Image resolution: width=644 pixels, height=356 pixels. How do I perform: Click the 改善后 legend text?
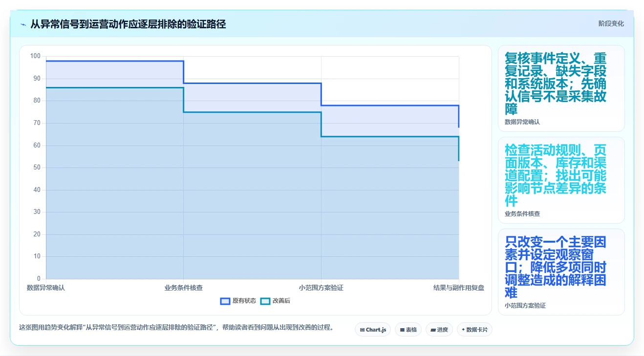pyautogui.click(x=281, y=301)
